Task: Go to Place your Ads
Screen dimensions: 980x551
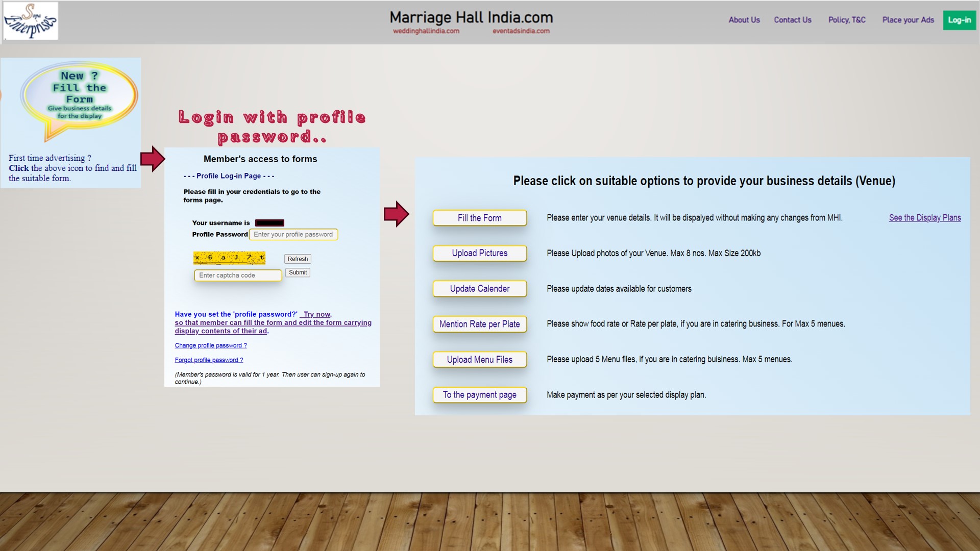Action: [908, 20]
